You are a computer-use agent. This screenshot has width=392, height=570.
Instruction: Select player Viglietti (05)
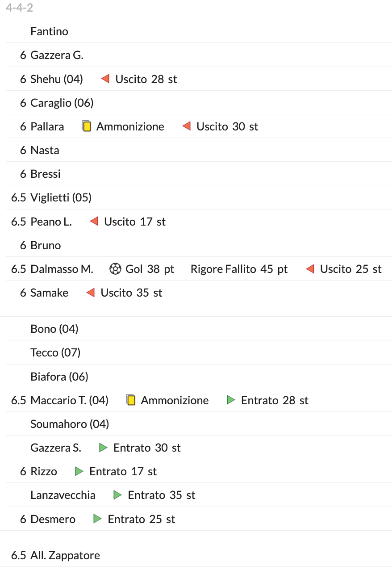61,197
